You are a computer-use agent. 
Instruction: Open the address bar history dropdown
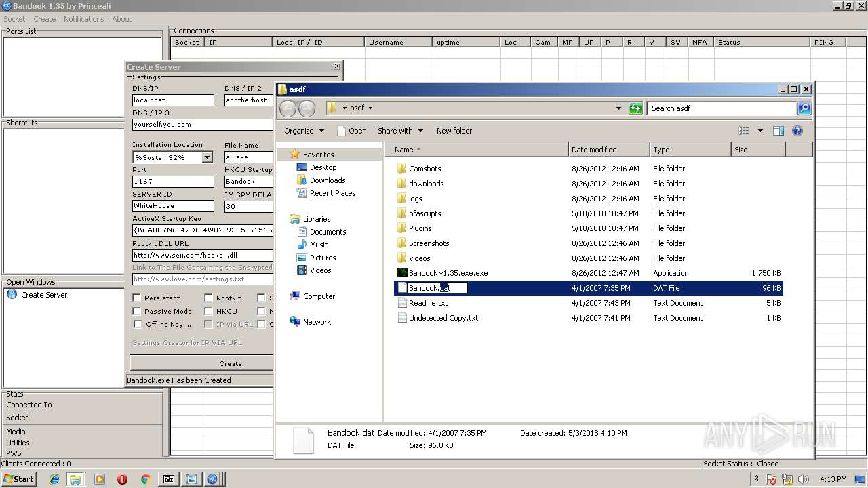pyautogui.click(x=618, y=108)
